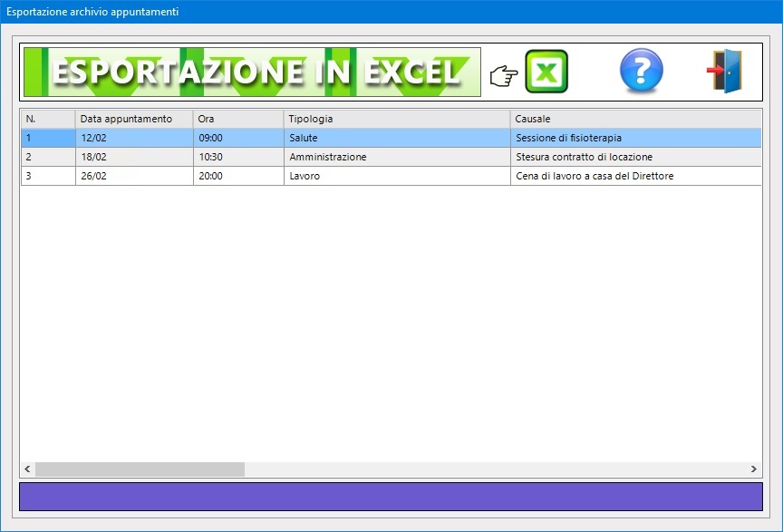Click the purple progress bar

tap(391, 497)
